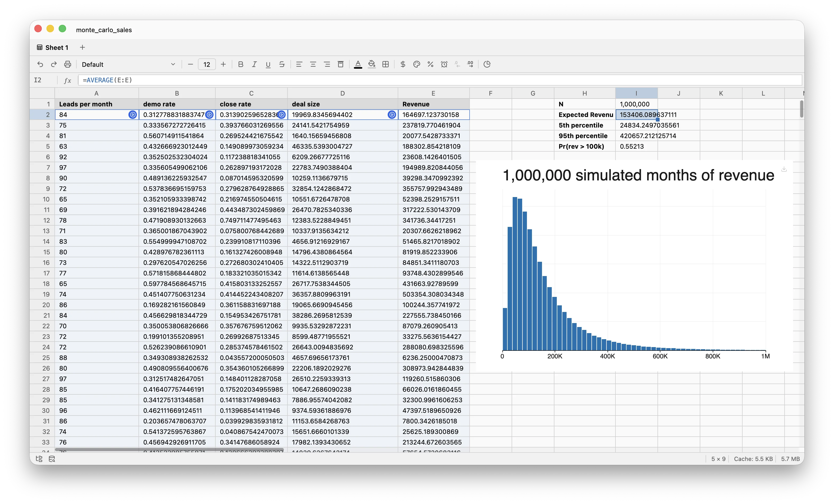This screenshot has height=504, width=834.
Task: Toggle underline formatting
Action: (x=268, y=64)
